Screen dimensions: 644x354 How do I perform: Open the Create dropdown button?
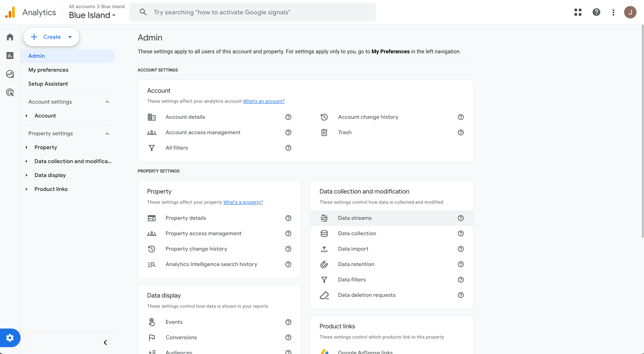(51, 37)
